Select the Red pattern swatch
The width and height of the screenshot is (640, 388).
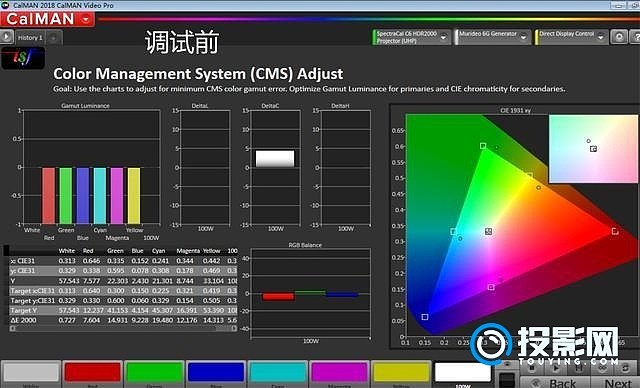[x=93, y=373]
